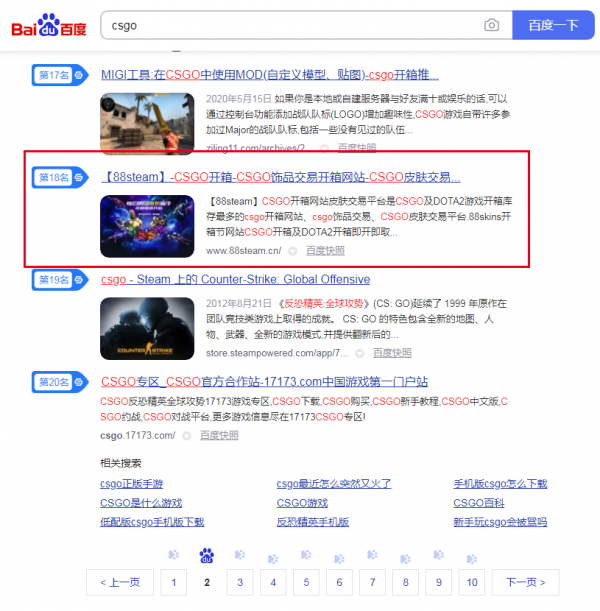Viewport: 600px width, 611px height.
Task: Open MIGI工具 CSGO MOD result title
Action: pos(270,74)
